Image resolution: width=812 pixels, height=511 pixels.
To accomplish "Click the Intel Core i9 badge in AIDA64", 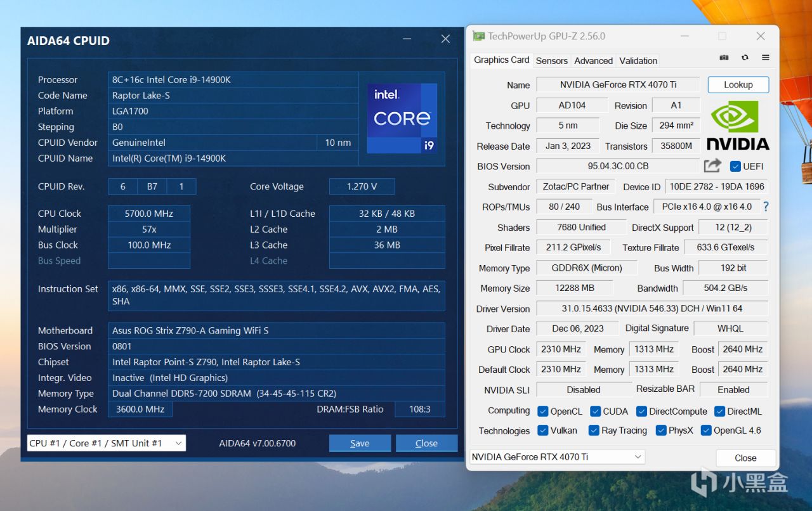I will point(402,118).
